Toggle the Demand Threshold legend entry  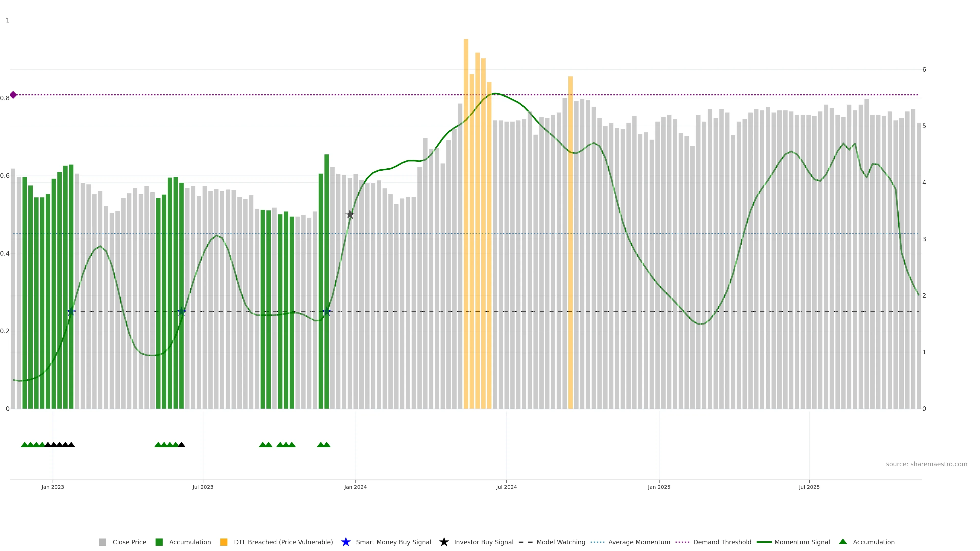682,542
